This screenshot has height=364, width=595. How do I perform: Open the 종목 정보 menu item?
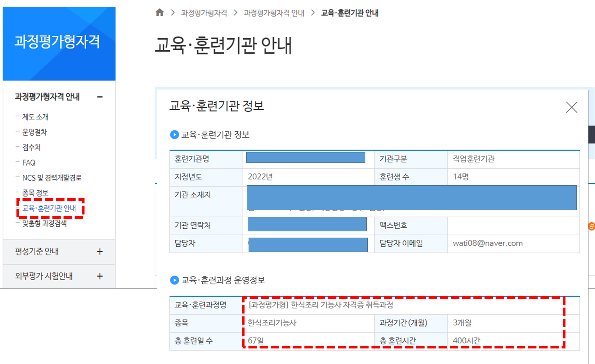(34, 193)
